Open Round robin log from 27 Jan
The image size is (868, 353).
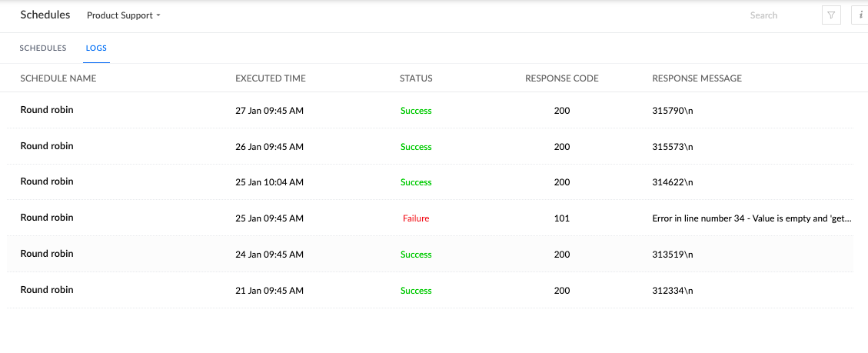tap(47, 110)
